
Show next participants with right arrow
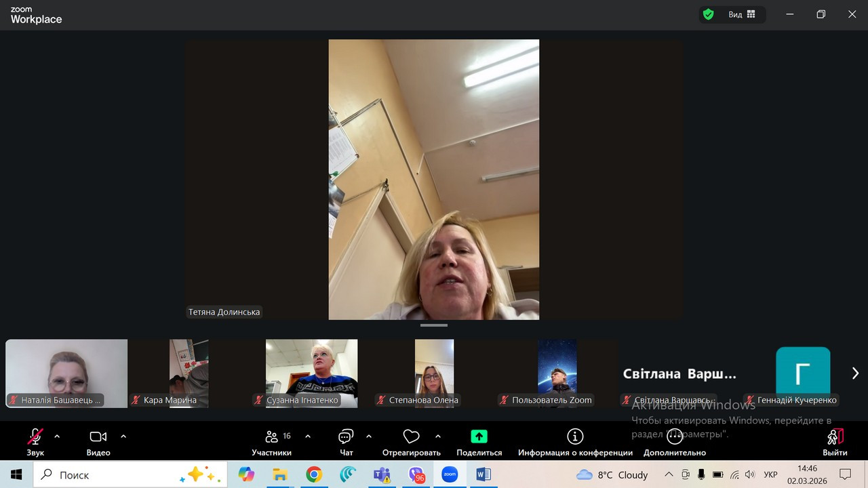point(854,373)
